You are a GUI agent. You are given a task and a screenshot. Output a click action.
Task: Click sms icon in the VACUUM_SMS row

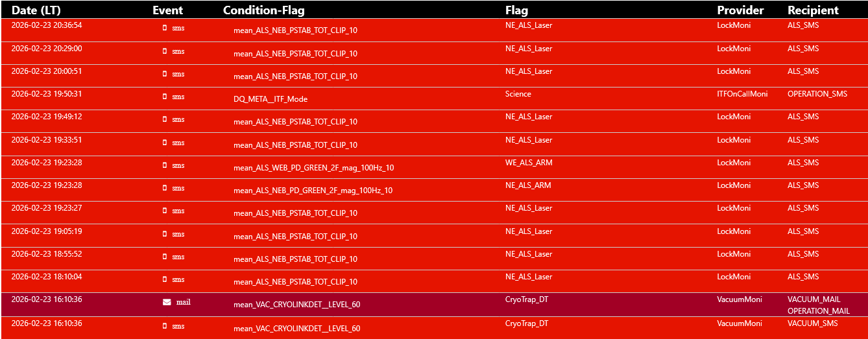(x=165, y=325)
